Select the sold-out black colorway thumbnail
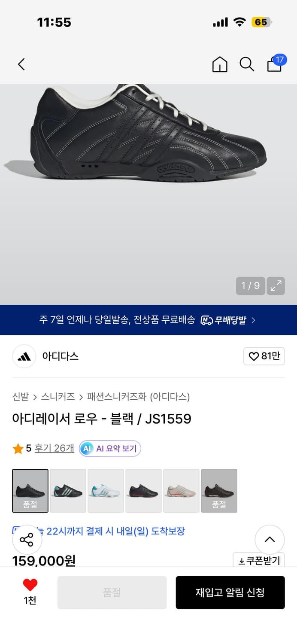Screen dimensions: 297x644 (30, 491)
